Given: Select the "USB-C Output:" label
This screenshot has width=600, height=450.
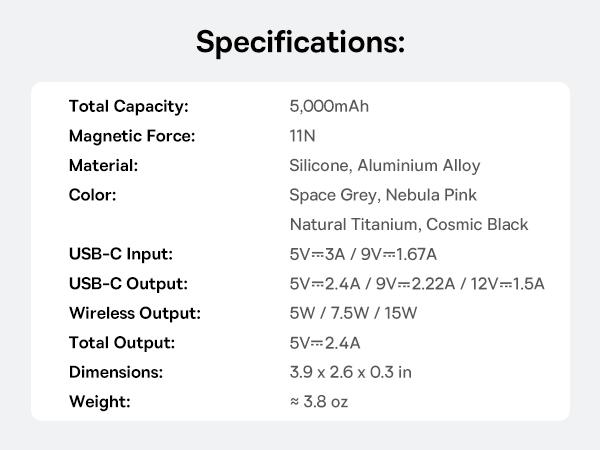Looking at the screenshot, I should coord(128,284).
